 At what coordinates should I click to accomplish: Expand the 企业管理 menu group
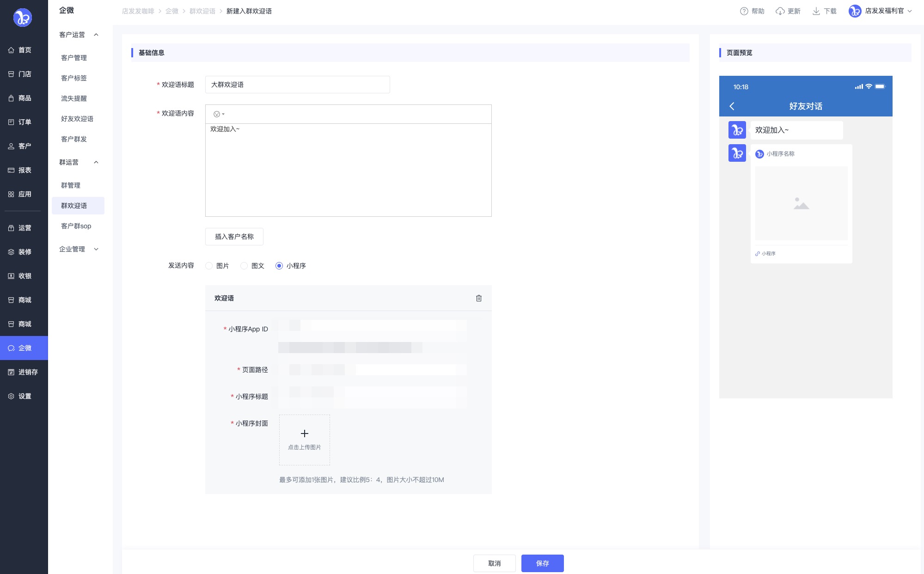96,249
